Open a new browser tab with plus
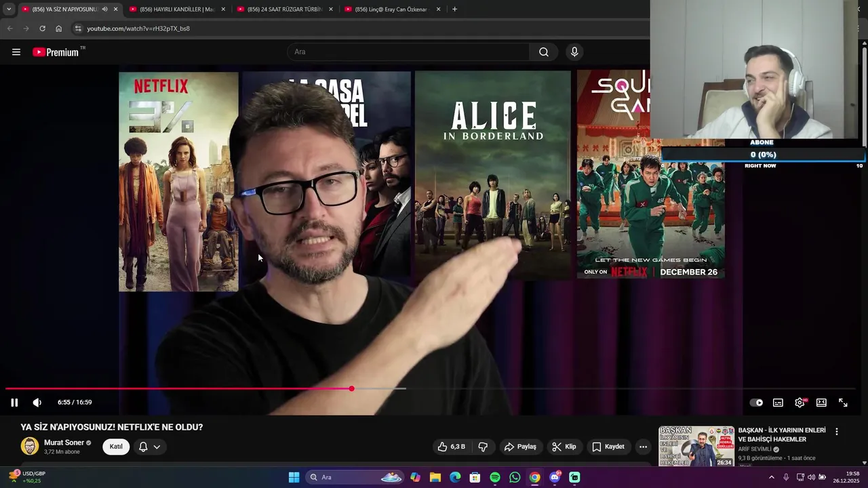This screenshot has height=488, width=868. tap(454, 9)
